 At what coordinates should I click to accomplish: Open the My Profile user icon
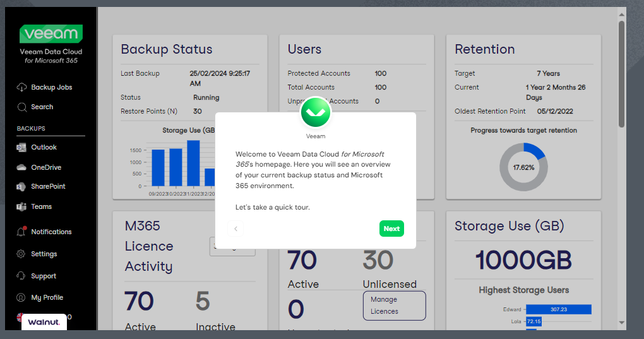click(x=21, y=297)
